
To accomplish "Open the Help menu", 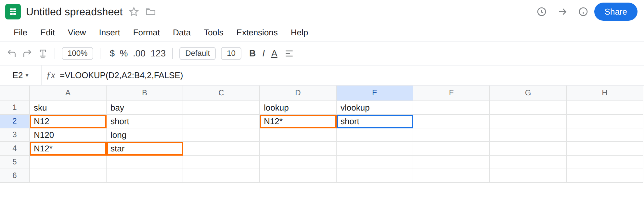I will [299, 32].
